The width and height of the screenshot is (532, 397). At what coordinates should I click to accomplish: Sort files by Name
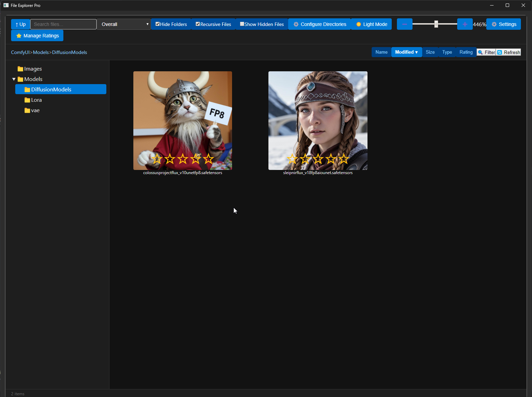click(x=381, y=52)
